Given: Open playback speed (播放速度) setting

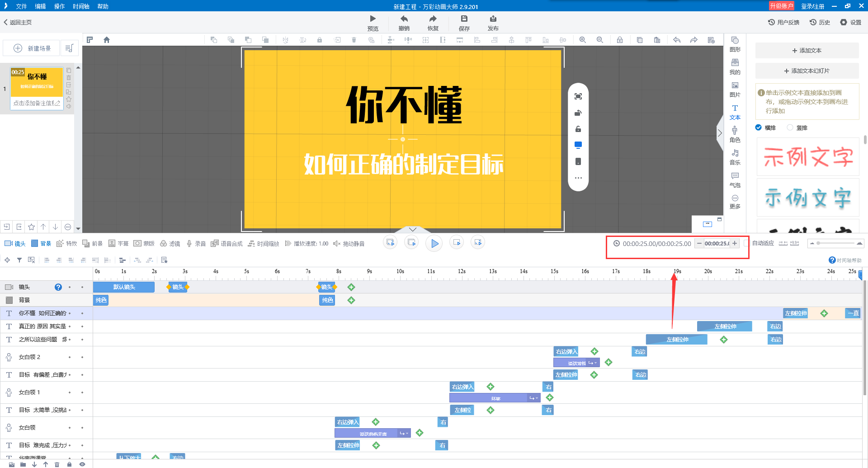Looking at the screenshot, I should tap(307, 244).
